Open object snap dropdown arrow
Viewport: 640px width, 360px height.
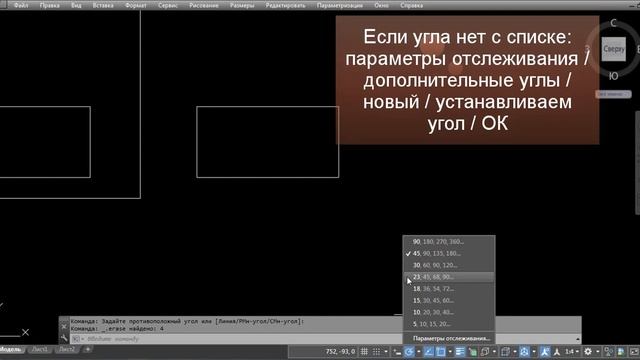(450, 351)
